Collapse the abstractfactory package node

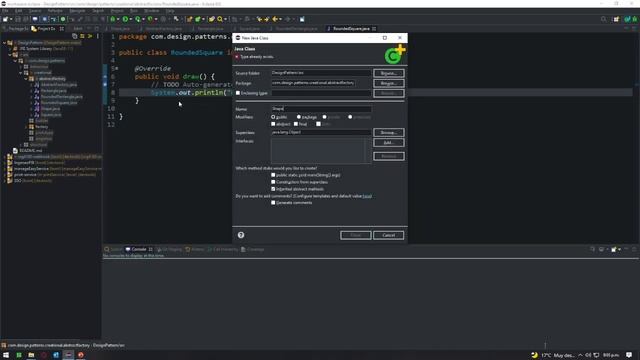pyautogui.click(x=26, y=79)
